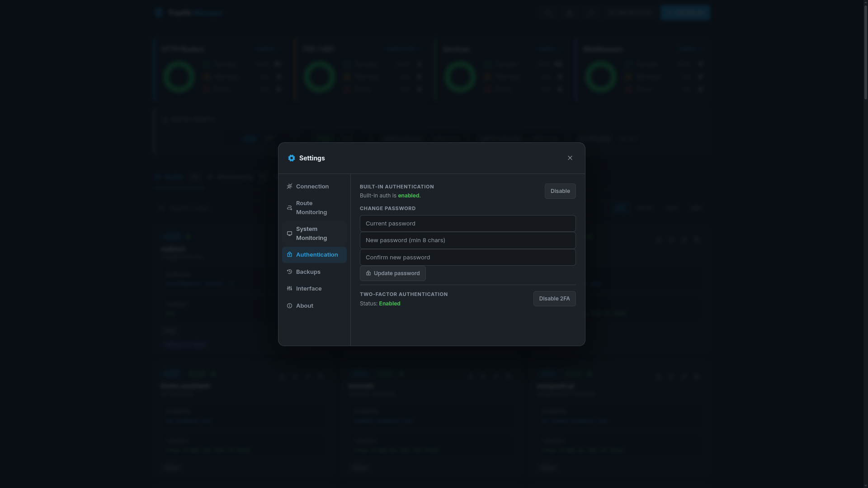Click the lock icon beside Authentication

(x=289, y=254)
